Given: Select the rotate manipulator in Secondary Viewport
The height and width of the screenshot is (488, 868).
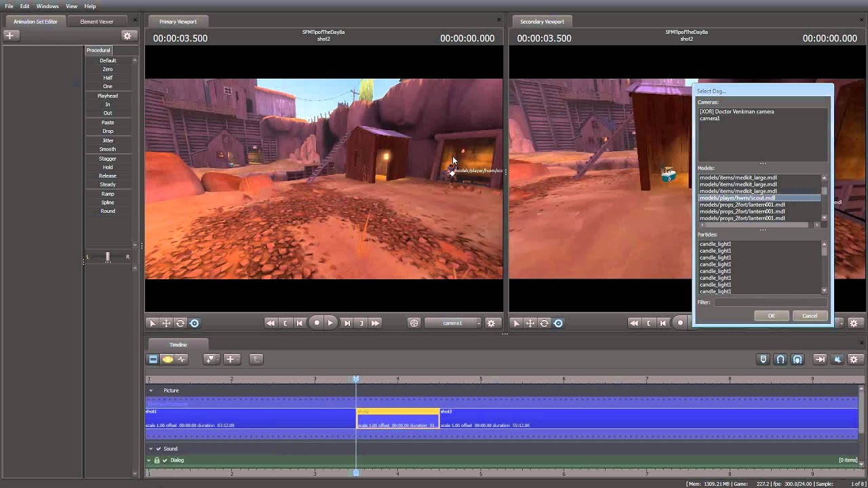Looking at the screenshot, I should (x=545, y=323).
